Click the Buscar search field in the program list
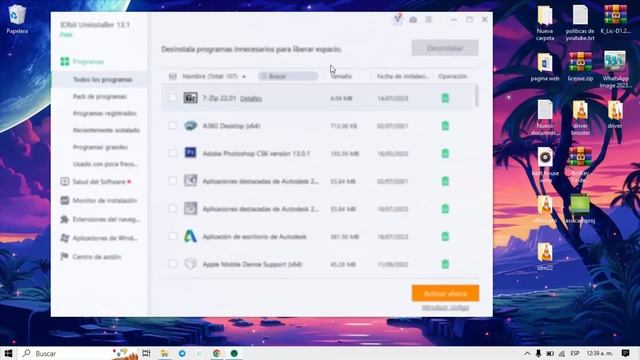Screen dimensions: 640x360 (288, 76)
